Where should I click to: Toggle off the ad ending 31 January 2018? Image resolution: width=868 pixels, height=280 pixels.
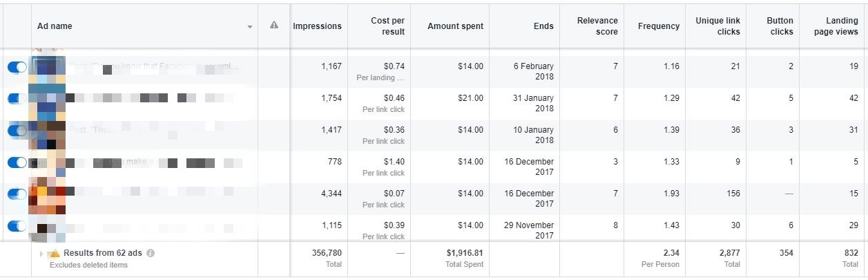coord(17,99)
